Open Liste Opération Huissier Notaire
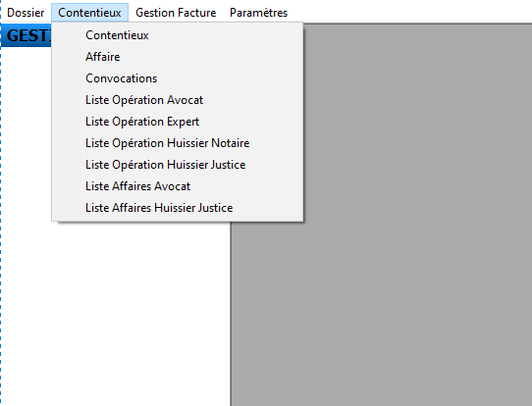Screen dimensions: 532x406 (x=178, y=143)
